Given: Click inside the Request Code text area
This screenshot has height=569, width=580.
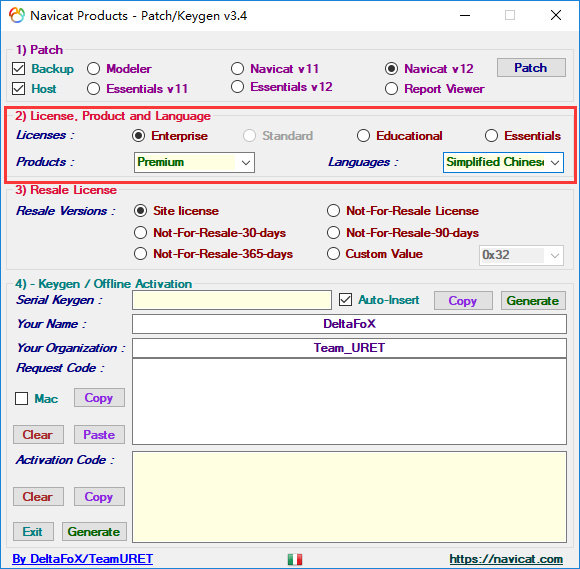Looking at the screenshot, I should tap(349, 401).
